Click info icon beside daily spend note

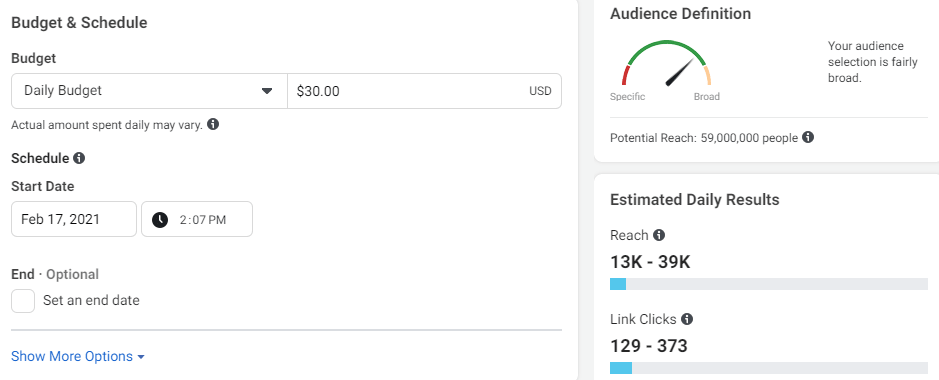[x=213, y=124]
